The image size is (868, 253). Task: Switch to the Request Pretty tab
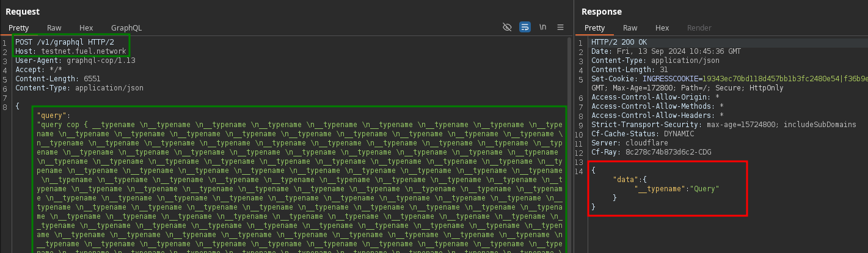pyautogui.click(x=18, y=28)
